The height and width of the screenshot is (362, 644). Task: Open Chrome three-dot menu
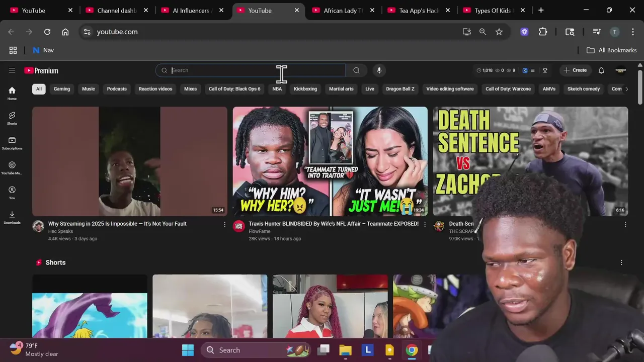[x=633, y=32]
